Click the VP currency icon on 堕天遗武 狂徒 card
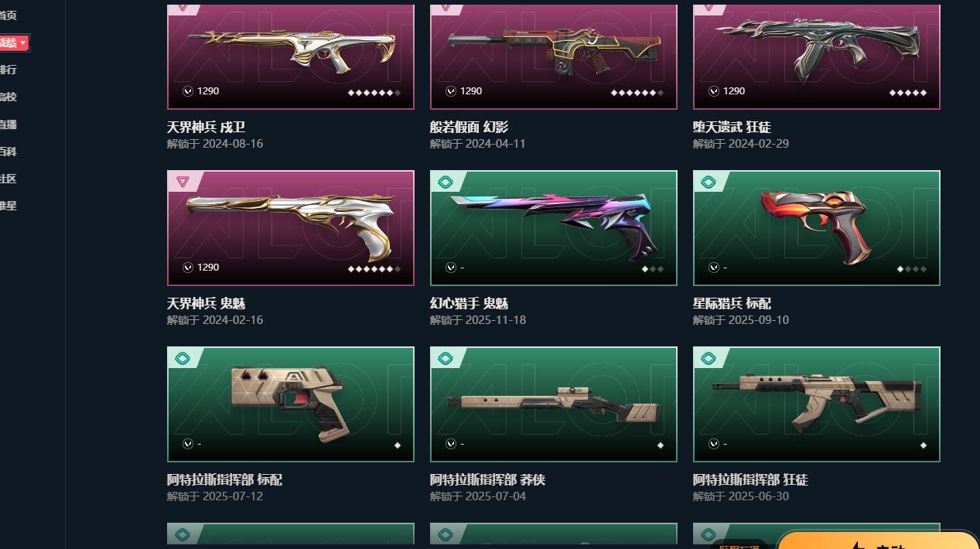The height and width of the screenshot is (549, 980). pyautogui.click(x=714, y=91)
